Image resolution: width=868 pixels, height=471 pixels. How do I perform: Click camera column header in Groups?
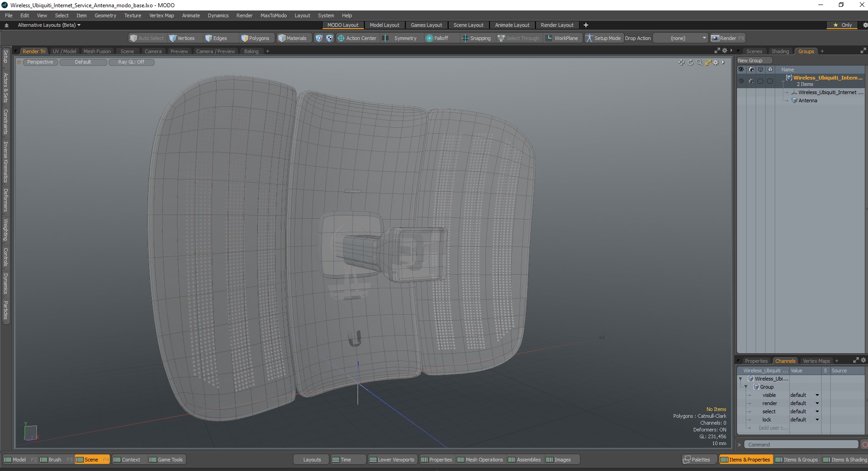pyautogui.click(x=751, y=70)
